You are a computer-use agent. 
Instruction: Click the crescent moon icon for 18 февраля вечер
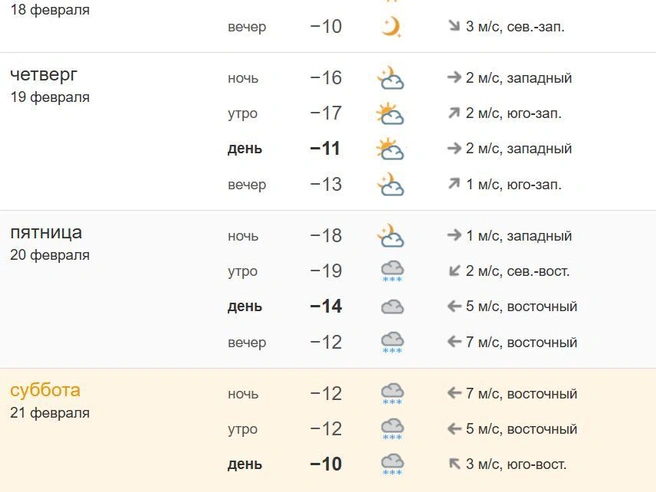pyautogui.click(x=392, y=27)
